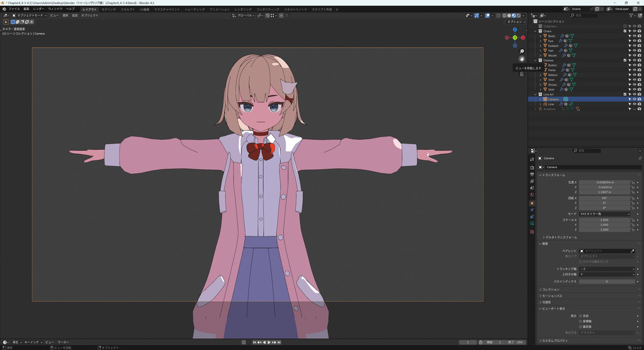644x350 pixels.
Task: Click the play animation button in timeline
Action: click(x=269, y=342)
